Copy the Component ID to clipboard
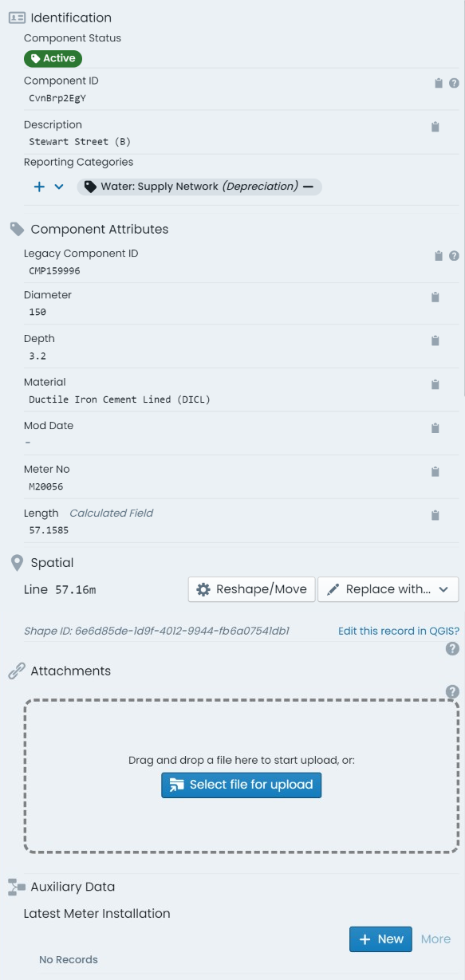465x980 pixels. click(x=438, y=83)
